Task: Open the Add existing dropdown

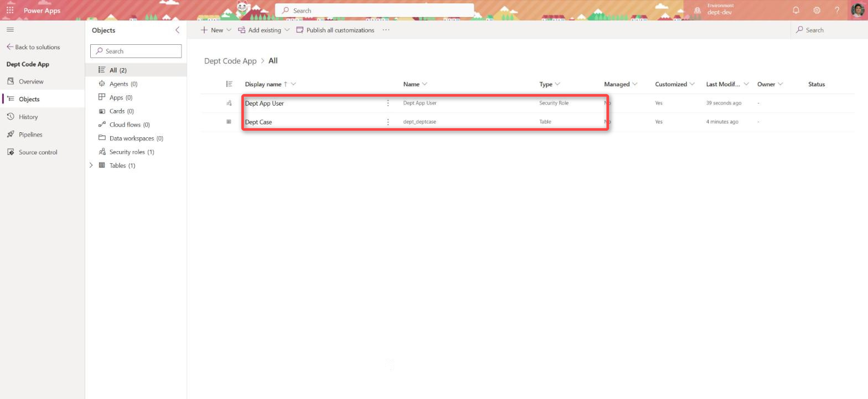Action: click(264, 30)
